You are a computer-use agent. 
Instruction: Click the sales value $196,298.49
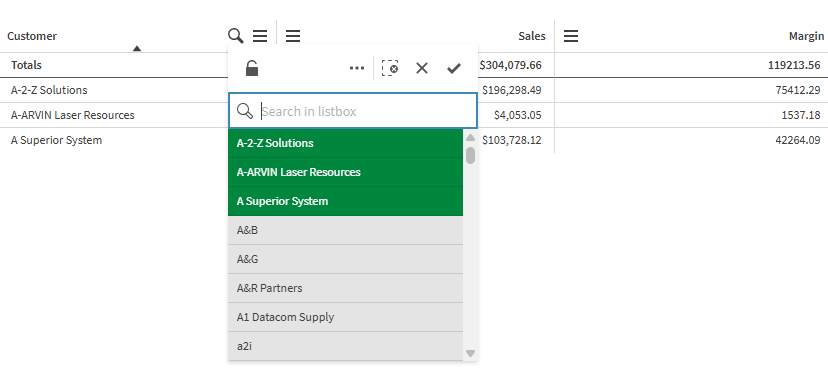[x=512, y=90]
